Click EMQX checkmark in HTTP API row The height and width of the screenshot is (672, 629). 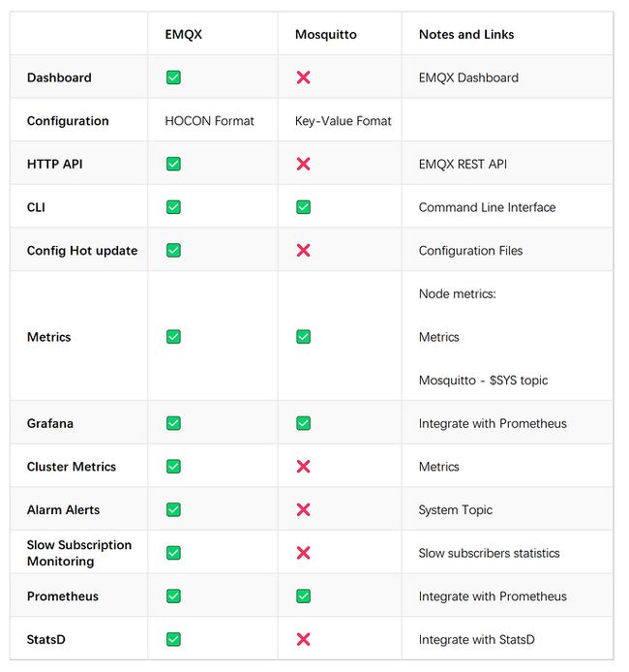tap(173, 164)
